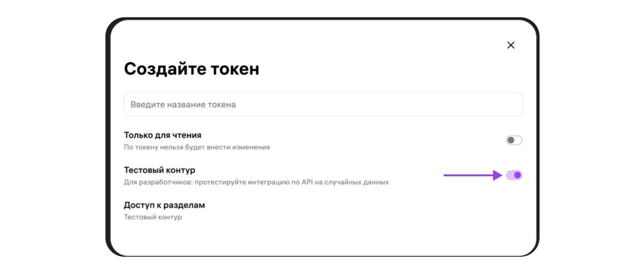
Task: Click the X icon in the dialog corner
Action: click(x=511, y=46)
